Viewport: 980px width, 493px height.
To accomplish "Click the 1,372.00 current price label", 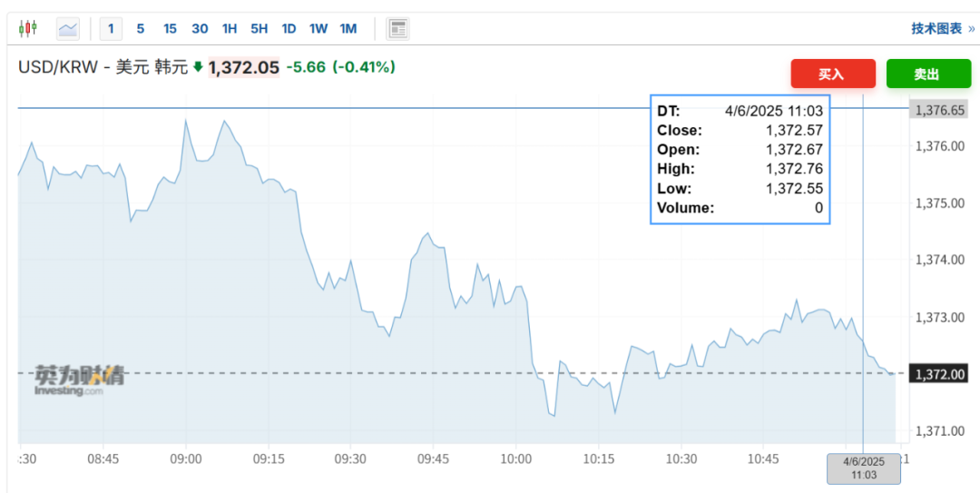I will pos(940,374).
